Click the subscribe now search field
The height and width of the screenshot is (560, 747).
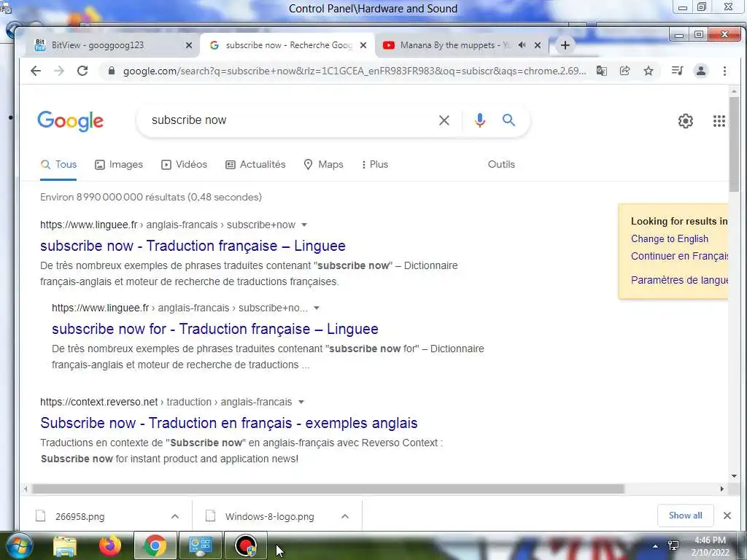(290, 120)
